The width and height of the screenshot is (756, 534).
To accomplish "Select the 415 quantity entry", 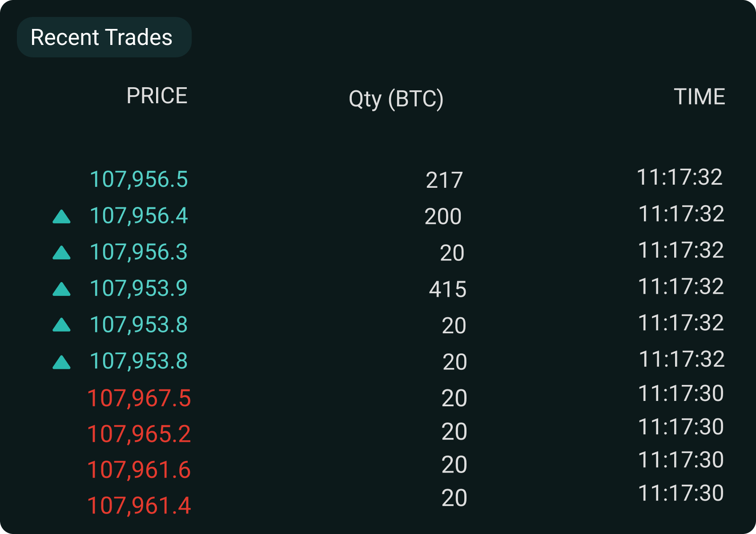I will pyautogui.click(x=447, y=289).
